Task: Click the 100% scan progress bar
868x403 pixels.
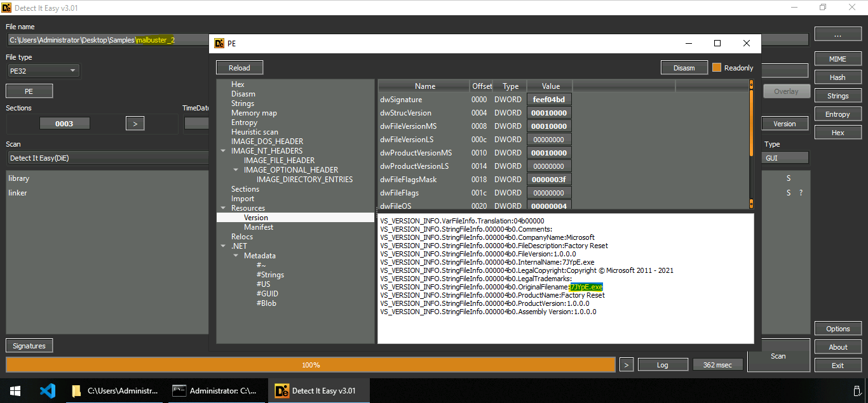Action: [x=311, y=365]
